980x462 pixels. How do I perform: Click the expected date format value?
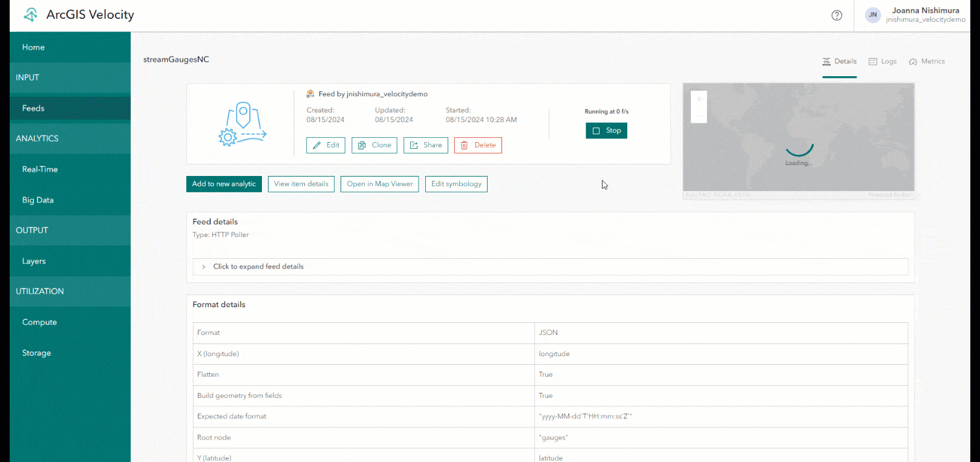585,416
